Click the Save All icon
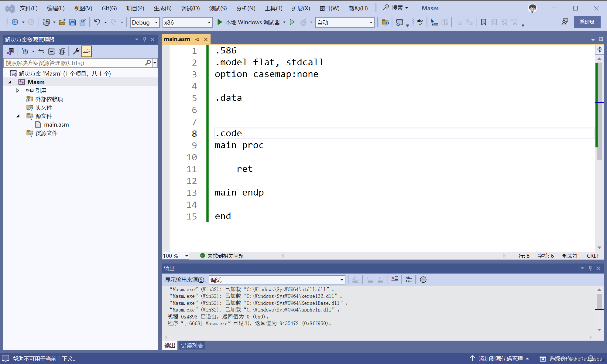 (x=83, y=22)
